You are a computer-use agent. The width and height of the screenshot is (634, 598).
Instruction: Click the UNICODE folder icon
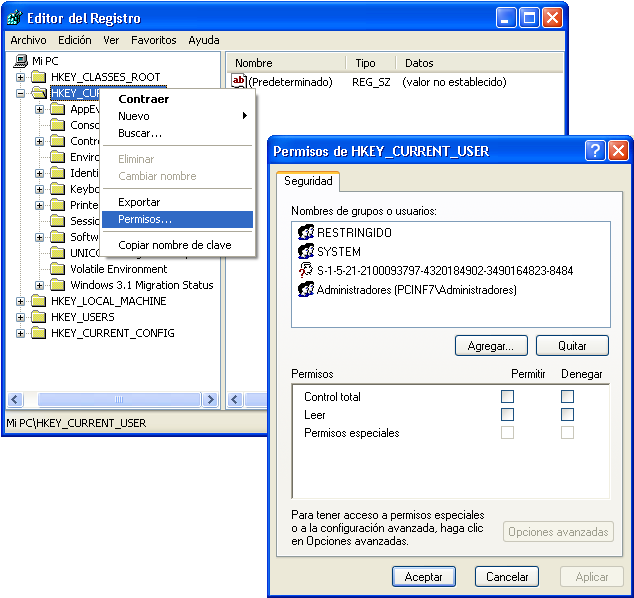pyautogui.click(x=57, y=253)
